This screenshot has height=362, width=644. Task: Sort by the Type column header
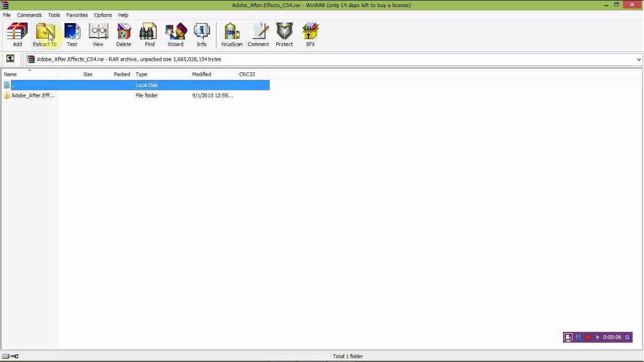coord(162,74)
